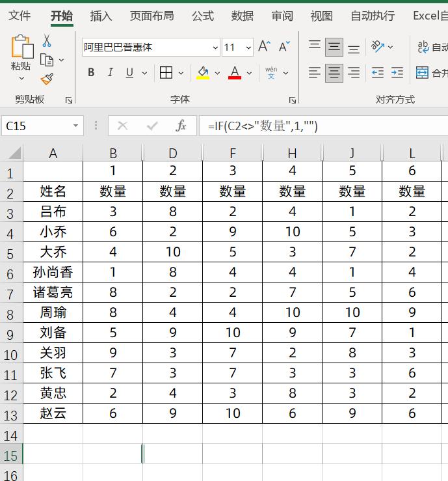
Task: Cancel the formula bar entry
Action: [123, 126]
